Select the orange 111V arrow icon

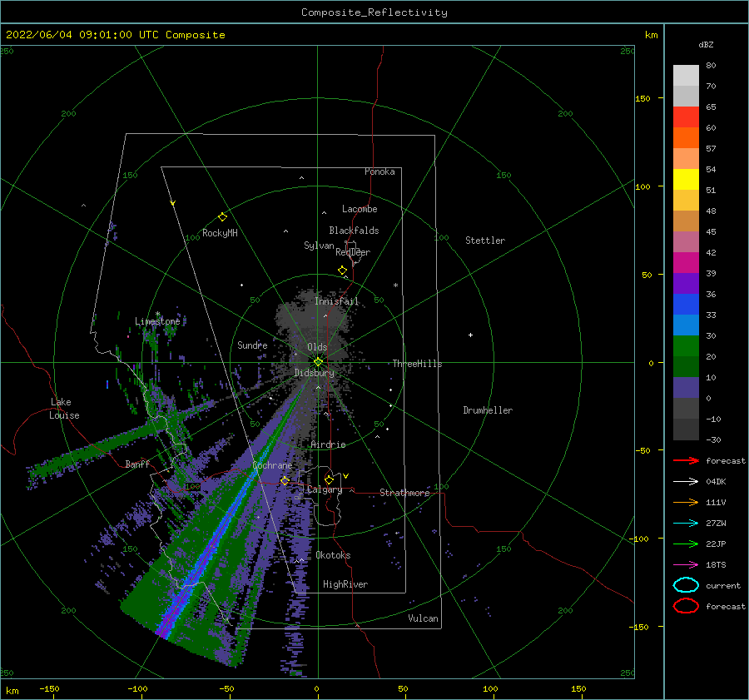coord(686,502)
